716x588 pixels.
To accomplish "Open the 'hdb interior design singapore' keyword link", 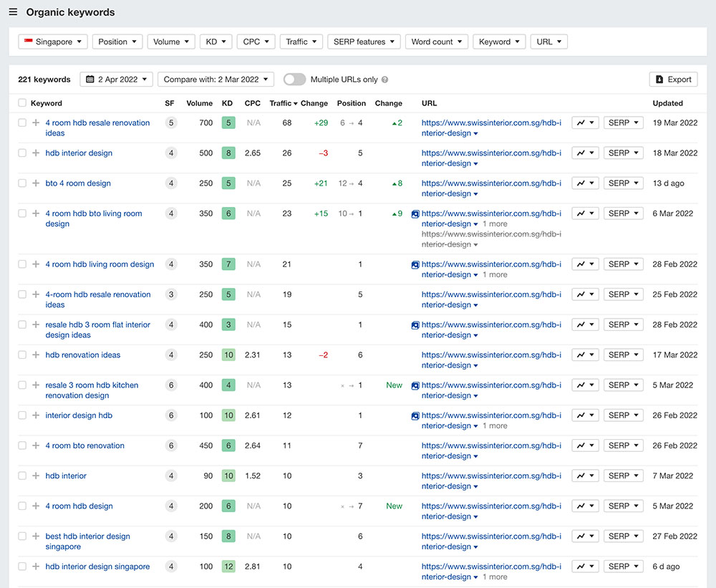I will 97,567.
